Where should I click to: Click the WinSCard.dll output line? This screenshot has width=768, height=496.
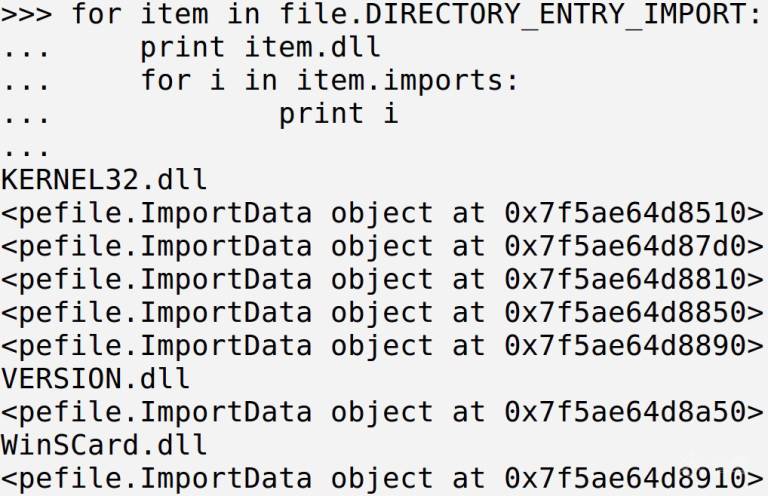[104, 445]
